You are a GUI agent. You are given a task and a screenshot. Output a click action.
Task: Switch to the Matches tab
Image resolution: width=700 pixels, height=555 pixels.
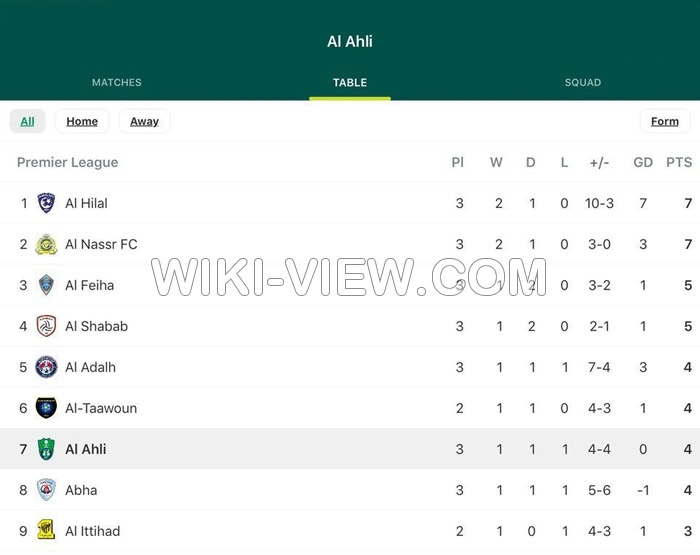117,83
